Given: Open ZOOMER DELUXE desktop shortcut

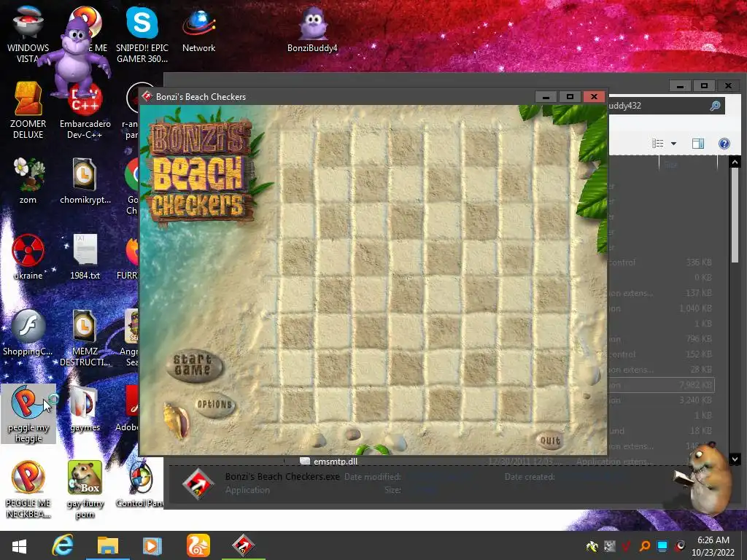Looking at the screenshot, I should point(28,110).
